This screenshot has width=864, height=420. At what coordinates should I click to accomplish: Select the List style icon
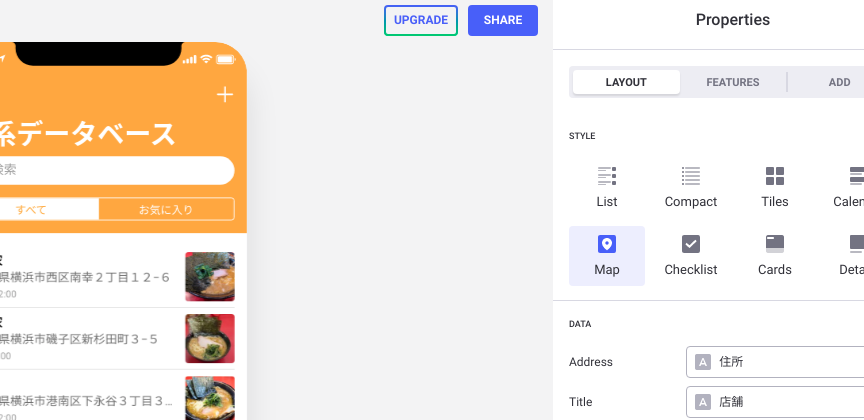606,177
